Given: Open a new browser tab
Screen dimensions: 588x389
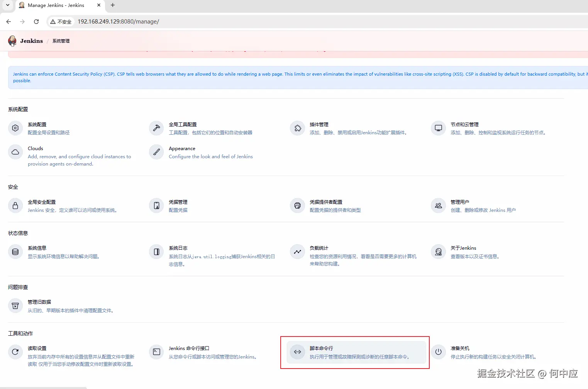Looking at the screenshot, I should [113, 5].
